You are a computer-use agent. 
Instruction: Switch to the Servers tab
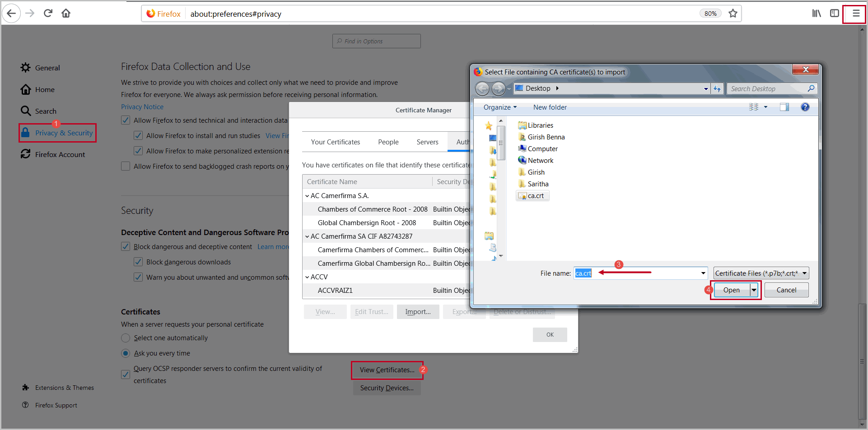pyautogui.click(x=427, y=142)
